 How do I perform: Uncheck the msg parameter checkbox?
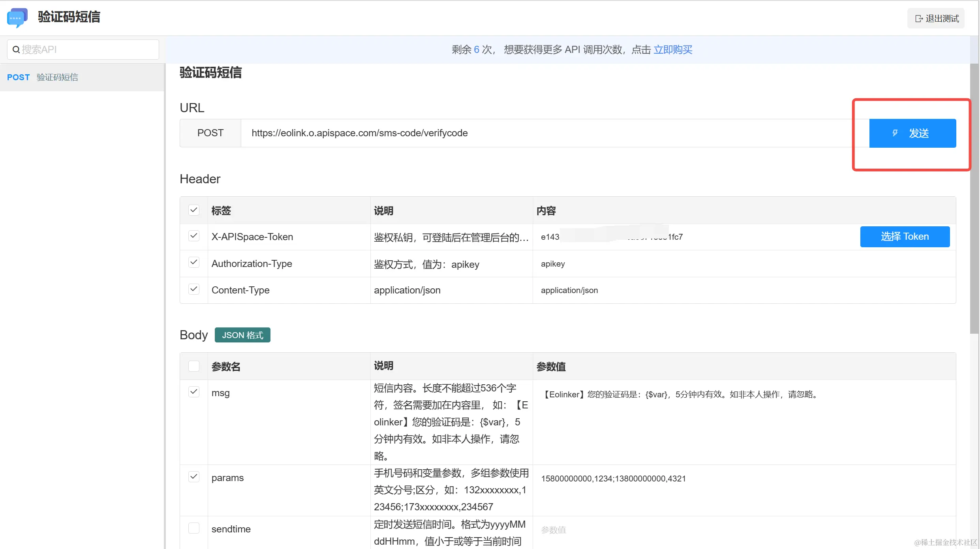tap(193, 392)
